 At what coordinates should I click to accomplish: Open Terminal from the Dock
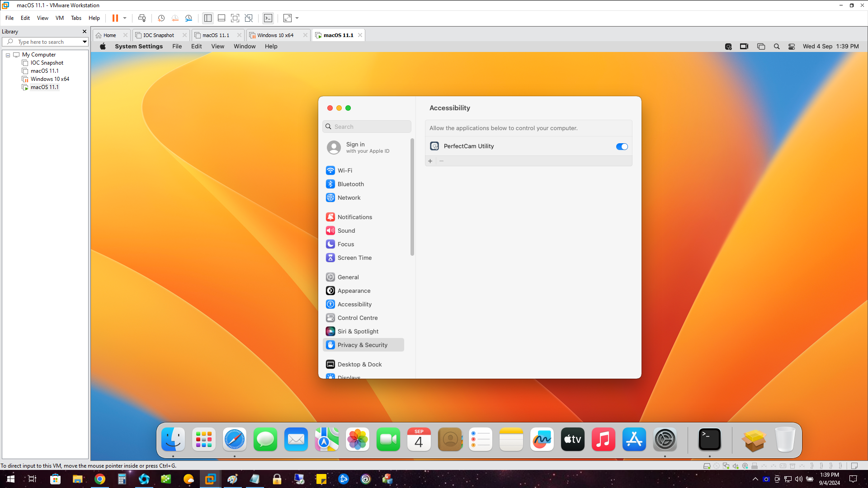pyautogui.click(x=710, y=439)
